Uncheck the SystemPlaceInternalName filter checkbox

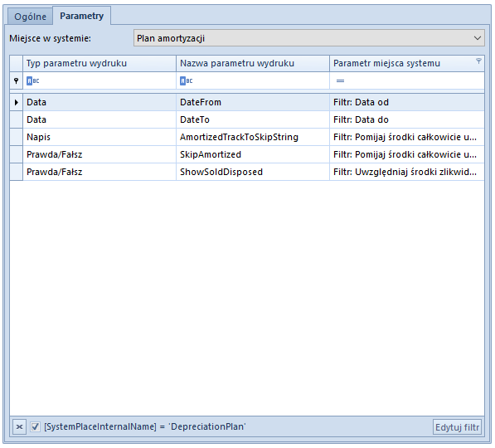point(35,426)
